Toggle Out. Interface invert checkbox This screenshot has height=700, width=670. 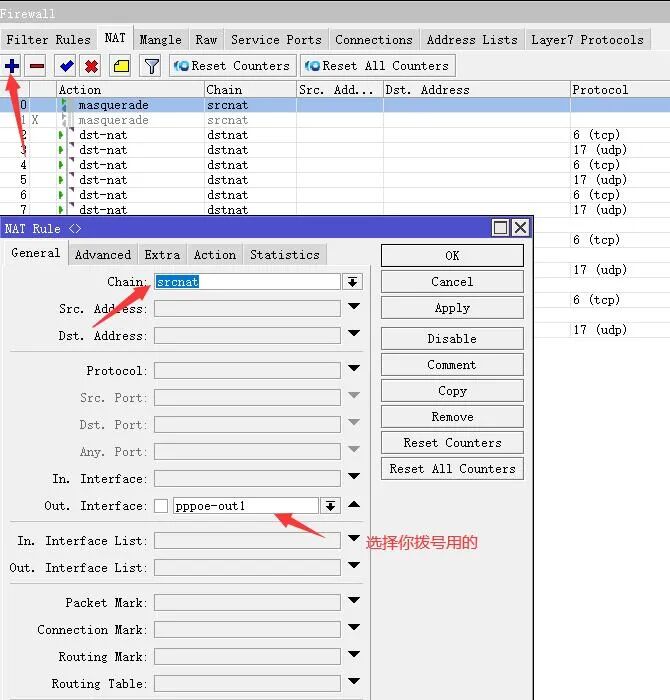(161, 506)
